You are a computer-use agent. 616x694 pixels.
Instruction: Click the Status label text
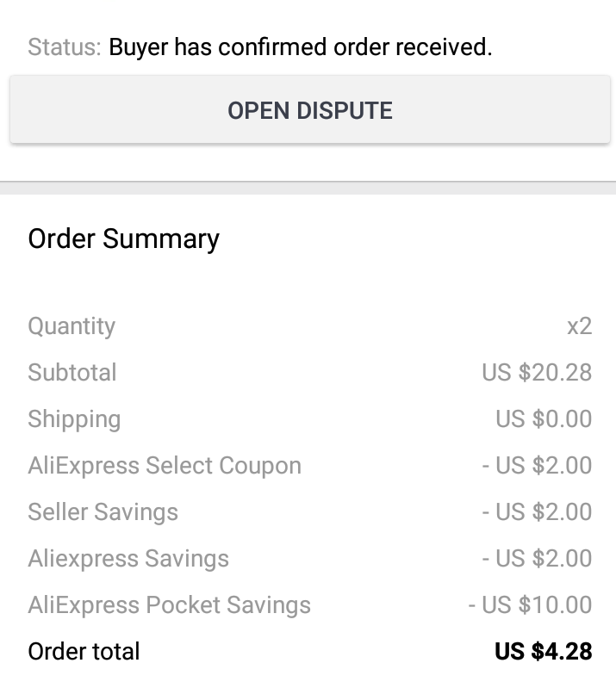[64, 46]
